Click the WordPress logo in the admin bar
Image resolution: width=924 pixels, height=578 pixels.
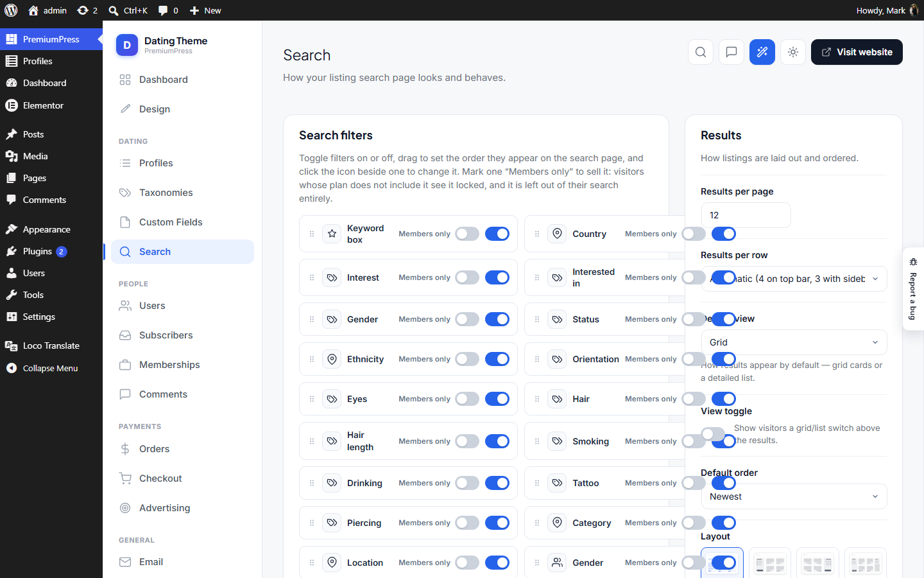click(11, 10)
